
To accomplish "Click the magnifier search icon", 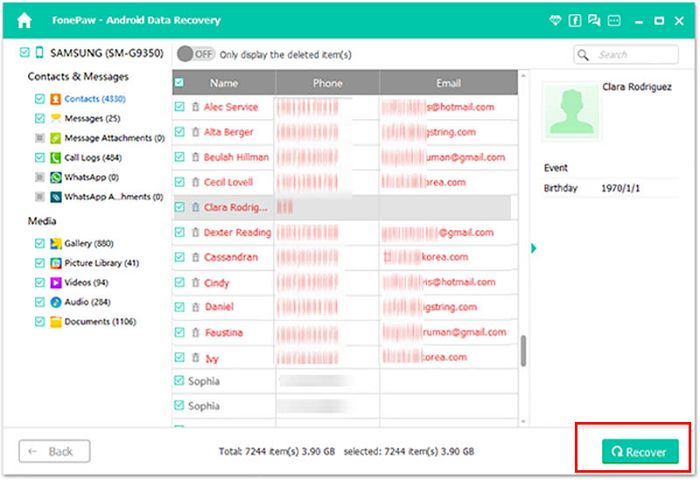I will point(583,55).
